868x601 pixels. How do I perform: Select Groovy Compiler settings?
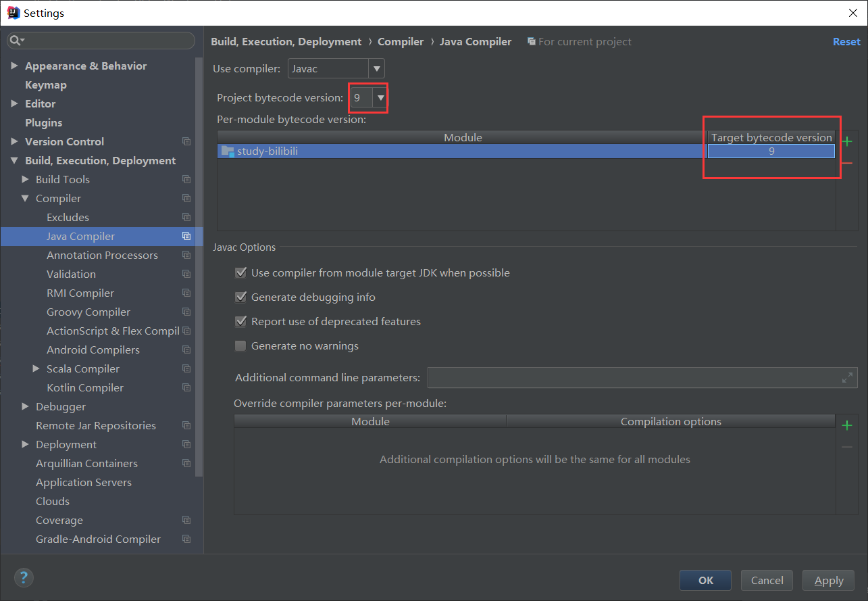[88, 312]
